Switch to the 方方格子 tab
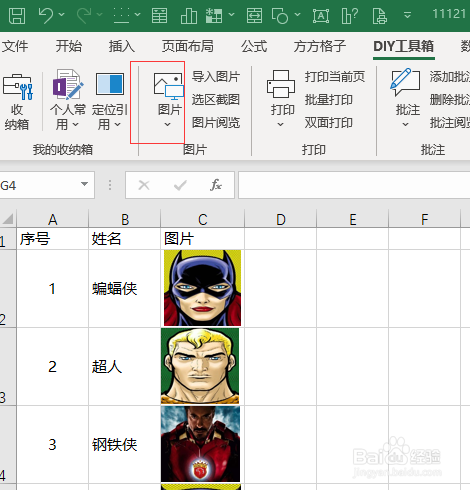The height and width of the screenshot is (490, 470). pyautogui.click(x=320, y=46)
